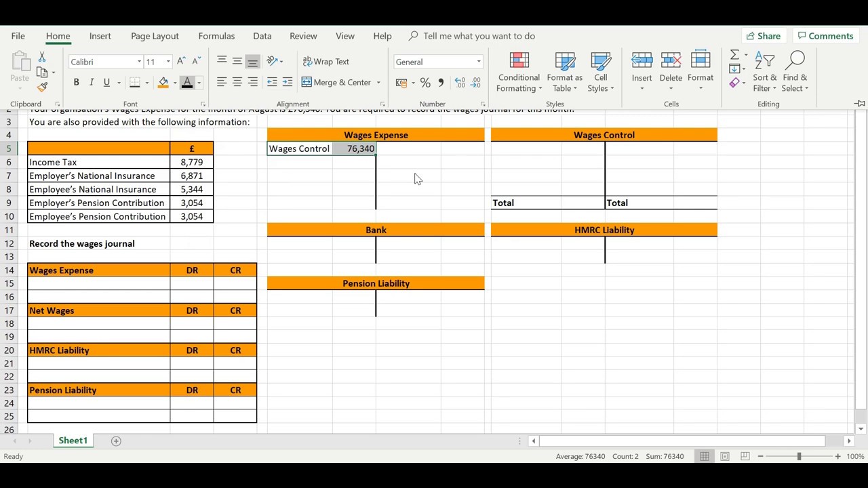This screenshot has width=868, height=488.
Task: Add a new sheet with plus icon
Action: coord(116,441)
